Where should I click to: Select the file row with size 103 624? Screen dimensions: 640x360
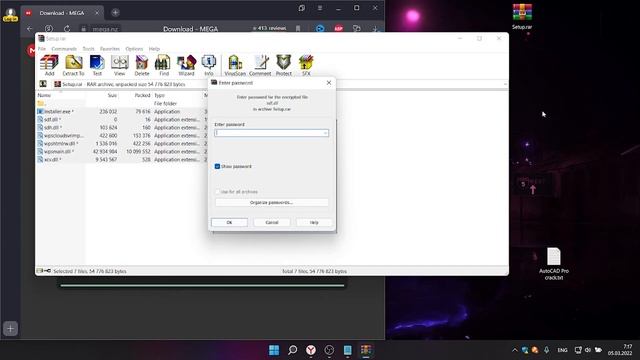pos(122,127)
